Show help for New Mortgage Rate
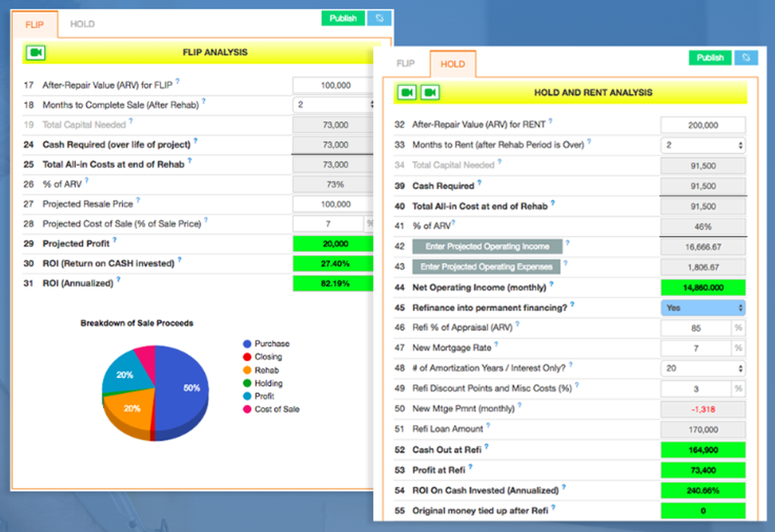Screen dimensions: 775x532 point(496,345)
